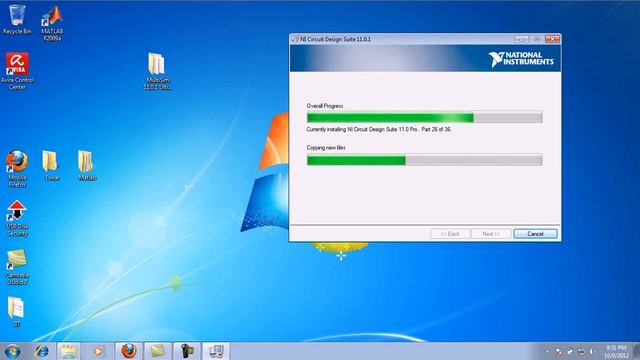Switch to Firefox in the taskbar
This screenshot has width=640, height=360.
coord(129,351)
